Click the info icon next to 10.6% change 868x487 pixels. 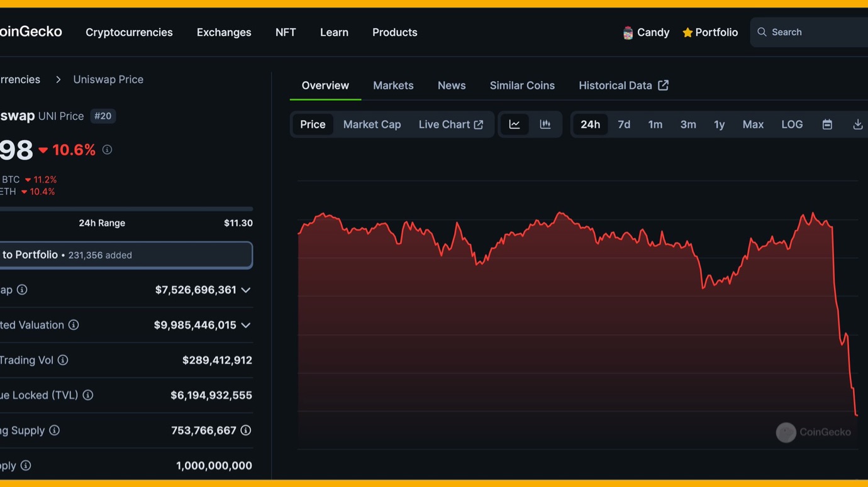tap(108, 150)
